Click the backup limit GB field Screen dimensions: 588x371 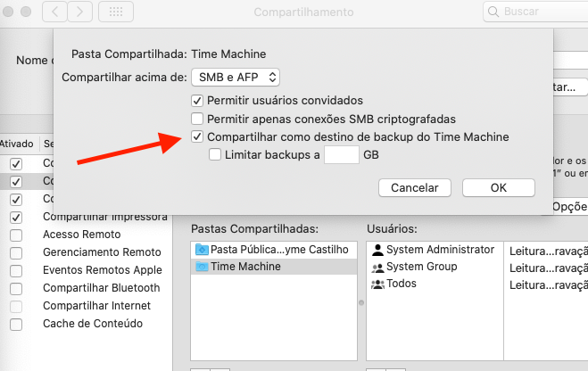click(x=341, y=155)
